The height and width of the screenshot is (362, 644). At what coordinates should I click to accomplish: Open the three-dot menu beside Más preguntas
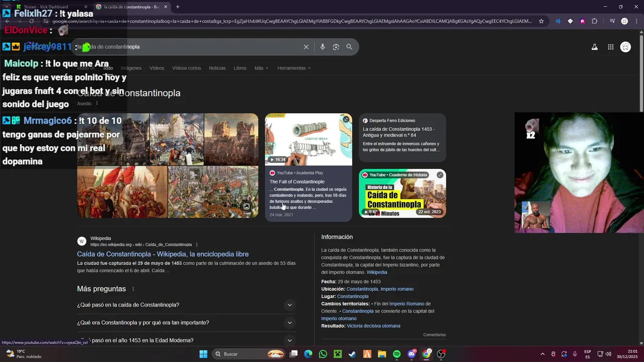(x=133, y=289)
